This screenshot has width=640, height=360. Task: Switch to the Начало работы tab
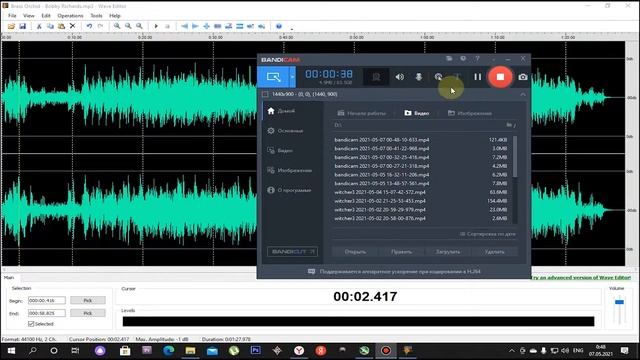[x=362, y=113]
